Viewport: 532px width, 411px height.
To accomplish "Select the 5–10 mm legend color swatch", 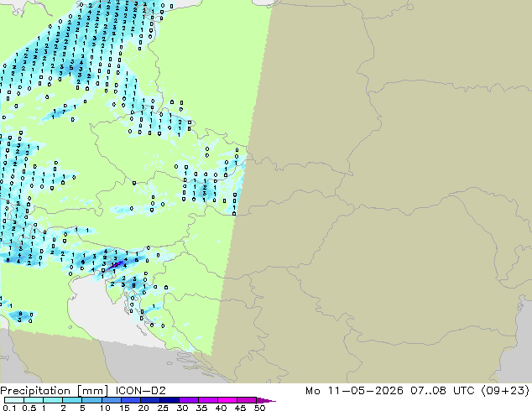I will click(x=91, y=400).
